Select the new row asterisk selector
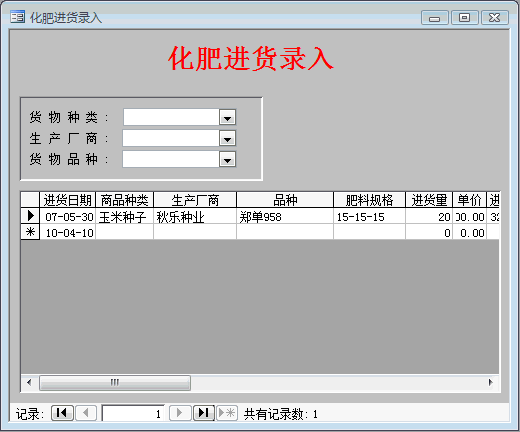Screen dimensions: 520x432 tap(30, 232)
